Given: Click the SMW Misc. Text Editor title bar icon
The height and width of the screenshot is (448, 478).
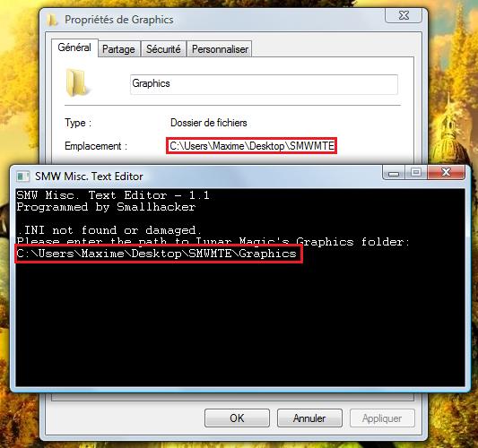Looking at the screenshot, I should [22, 177].
